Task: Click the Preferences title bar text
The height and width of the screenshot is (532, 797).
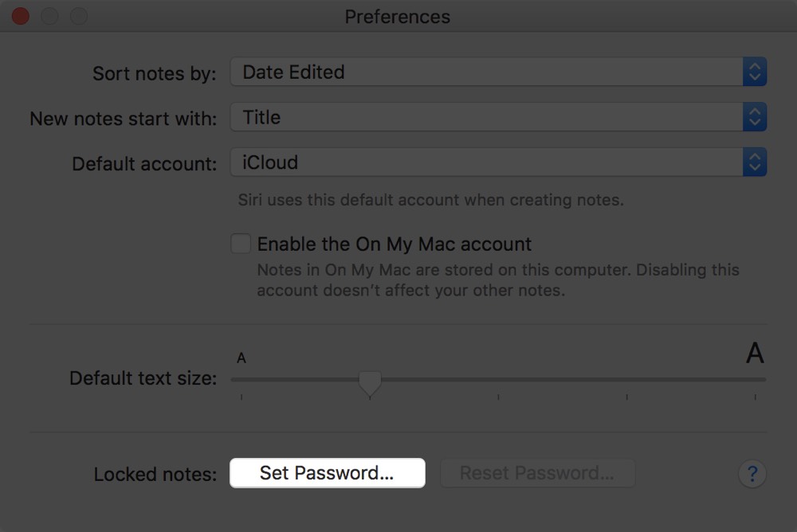Action: point(397,16)
